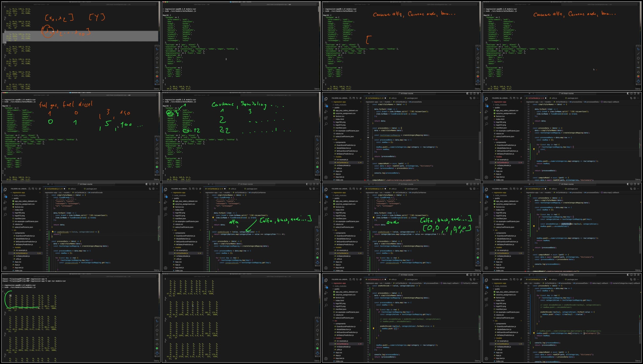643x364 pixels.
Task: Toggle secondary side bar in row 4, frame 3
Action: click(x=474, y=275)
